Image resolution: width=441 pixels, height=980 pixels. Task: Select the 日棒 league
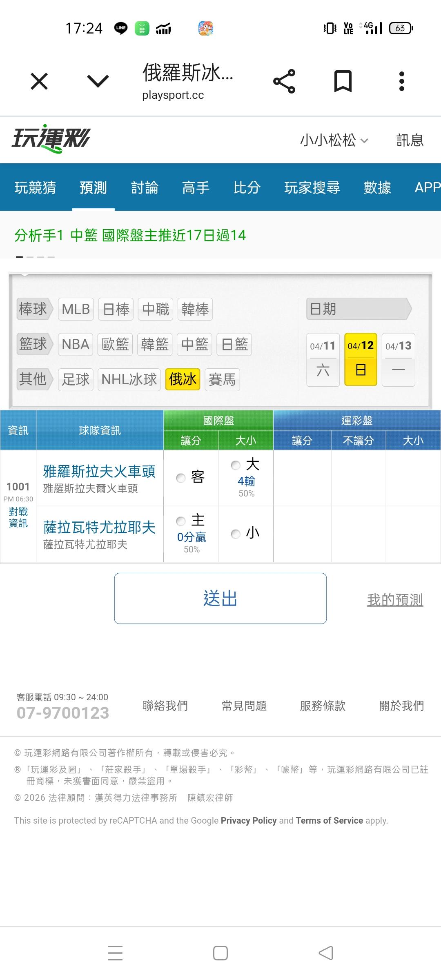pos(116,309)
